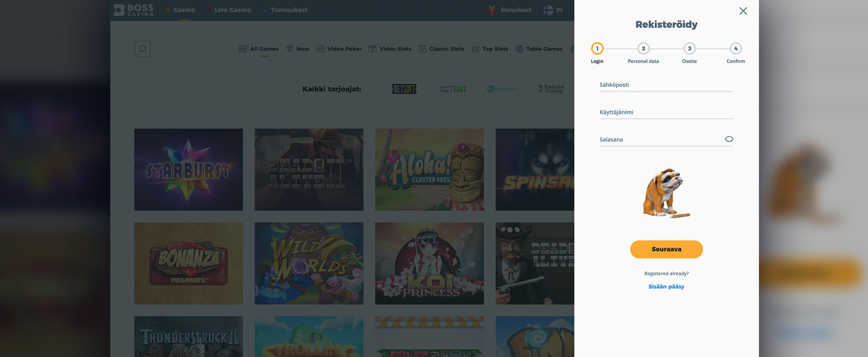
Task: Click the Video Poker category icon
Action: coord(320,49)
